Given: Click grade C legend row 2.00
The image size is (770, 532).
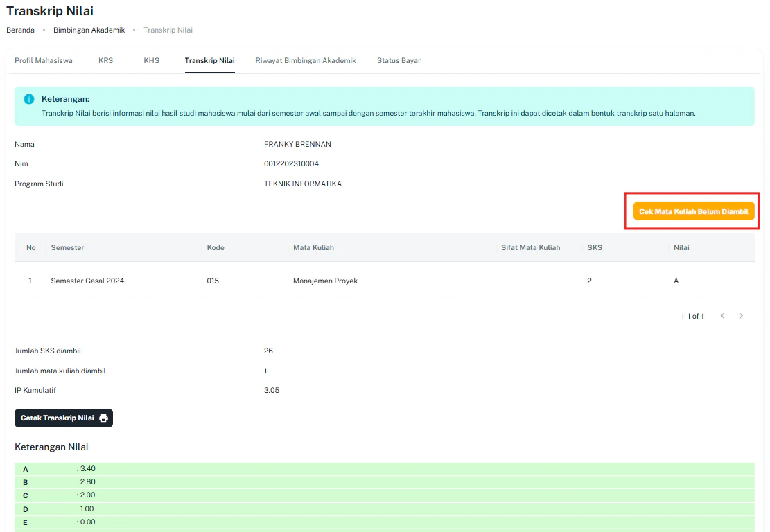Looking at the screenshot, I should 385,495.
